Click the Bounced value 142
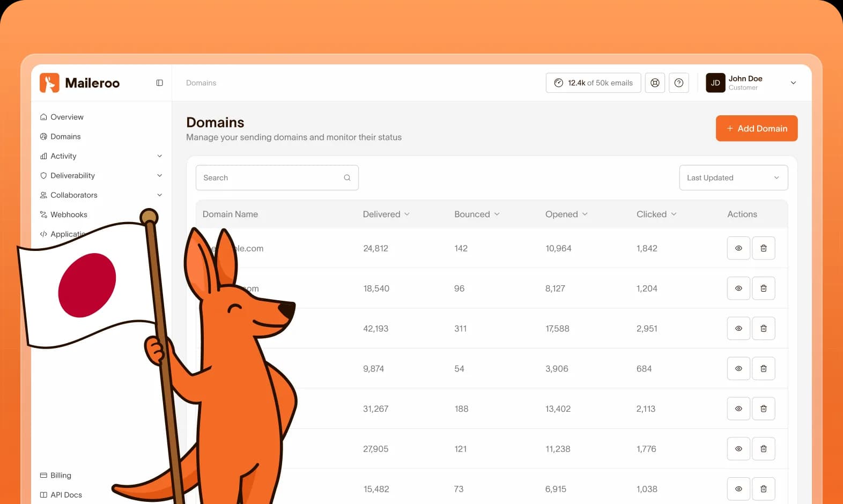 pyautogui.click(x=461, y=249)
